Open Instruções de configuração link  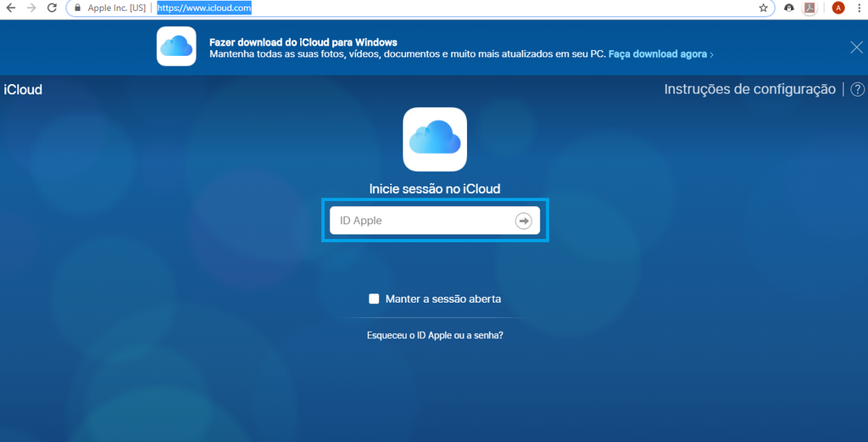749,89
